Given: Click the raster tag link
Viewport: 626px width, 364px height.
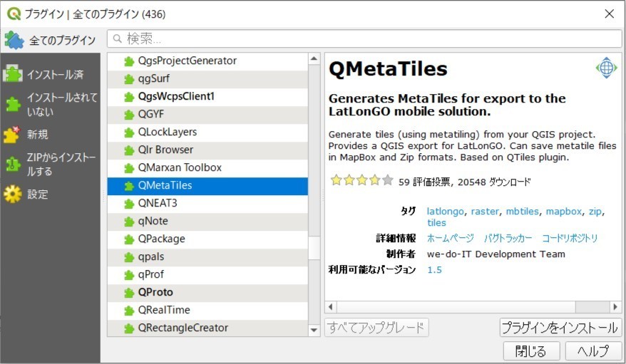Looking at the screenshot, I should point(485,212).
